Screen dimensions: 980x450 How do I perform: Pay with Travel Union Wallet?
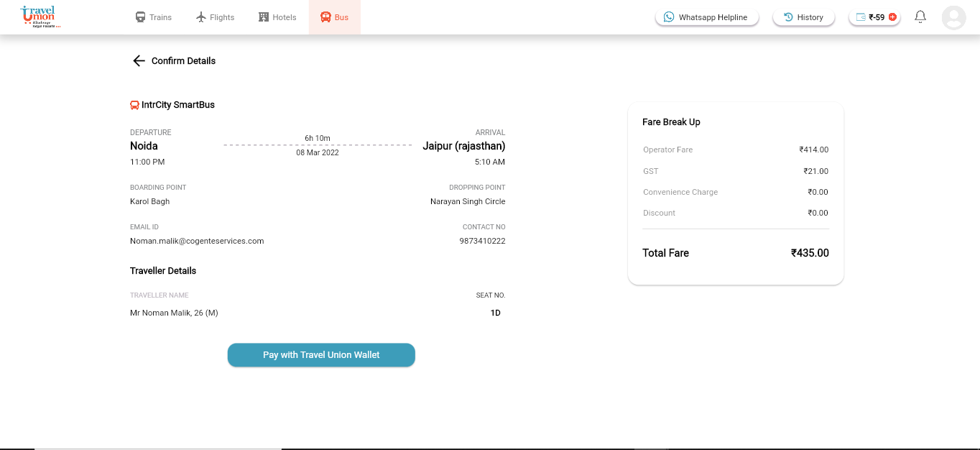(321, 355)
